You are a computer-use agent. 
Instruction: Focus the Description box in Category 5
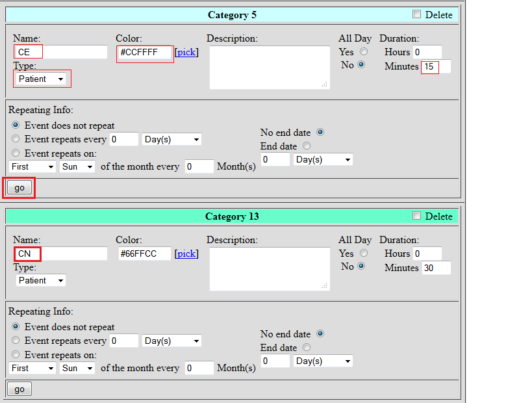point(270,67)
